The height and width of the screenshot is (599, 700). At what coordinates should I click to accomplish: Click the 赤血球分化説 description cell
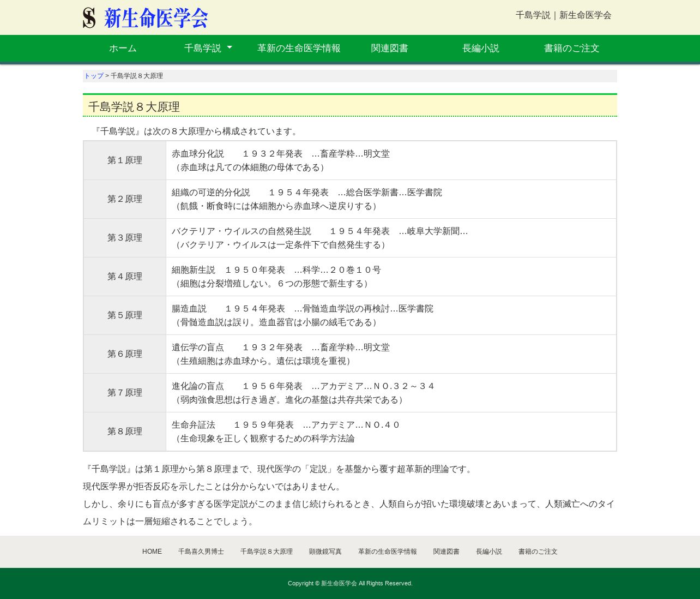point(391,160)
